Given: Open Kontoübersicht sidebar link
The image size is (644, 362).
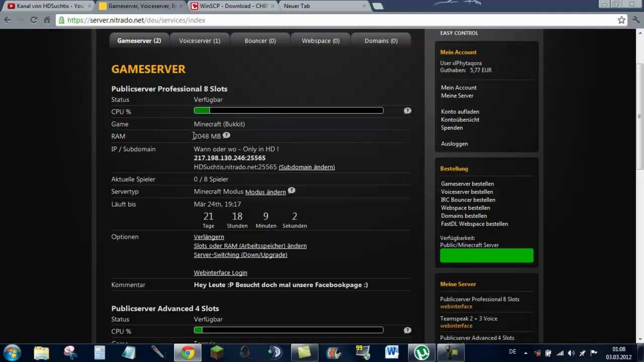Looking at the screenshot, I should click(x=460, y=120).
